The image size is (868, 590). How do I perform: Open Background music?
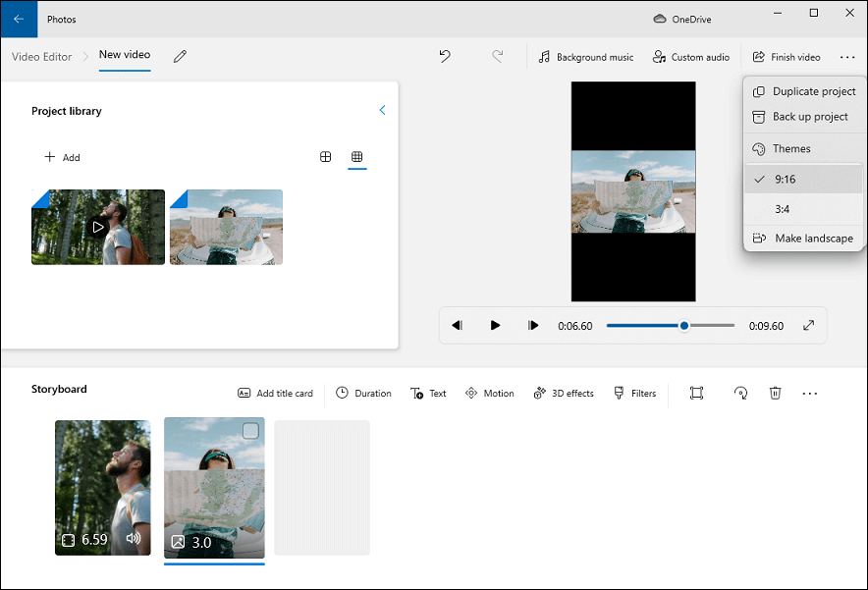point(585,57)
